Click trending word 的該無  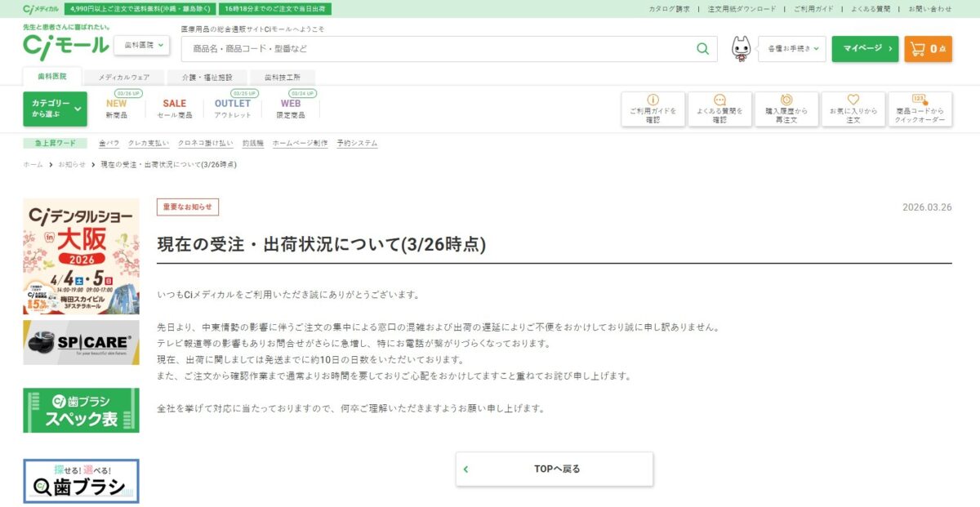252,143
